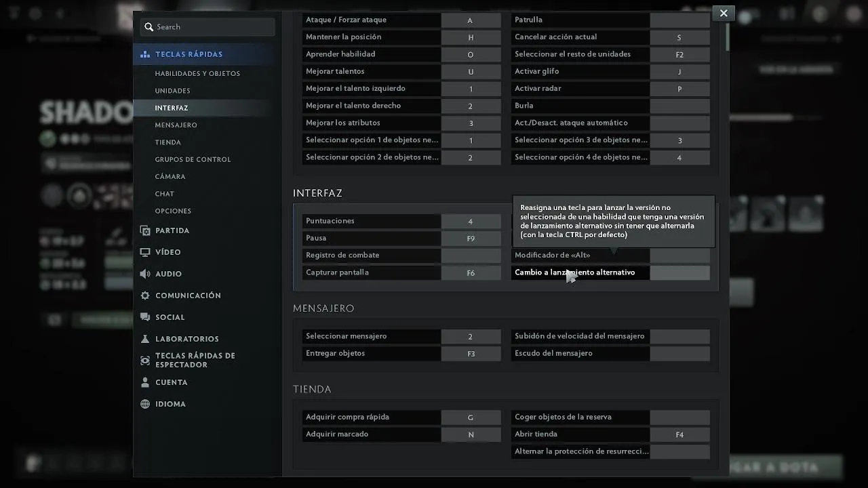
Task: Go to the Cámara sidebar section
Action: point(170,177)
